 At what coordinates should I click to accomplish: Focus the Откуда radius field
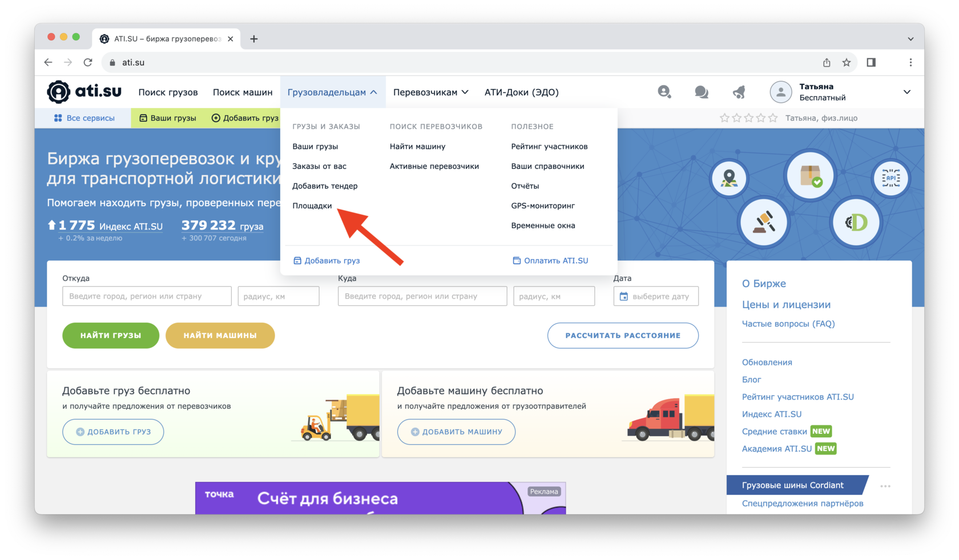tap(279, 296)
